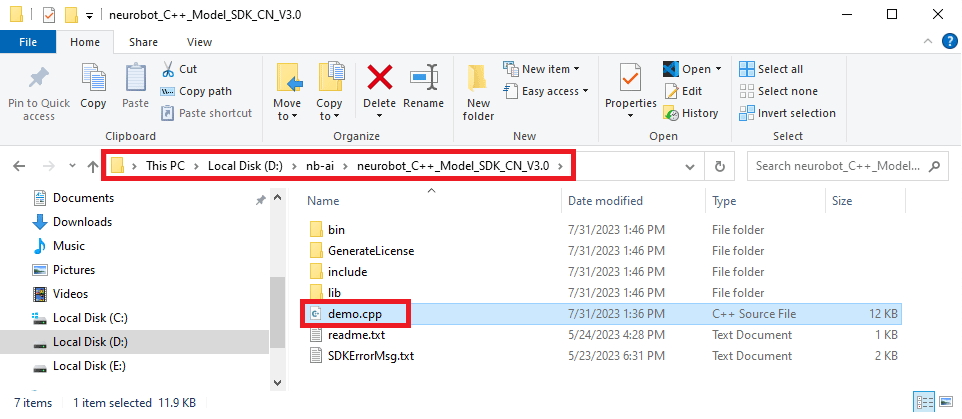This screenshot has width=962, height=419.
Task: Click the Copy ribbon button
Action: pyautogui.click(x=93, y=88)
